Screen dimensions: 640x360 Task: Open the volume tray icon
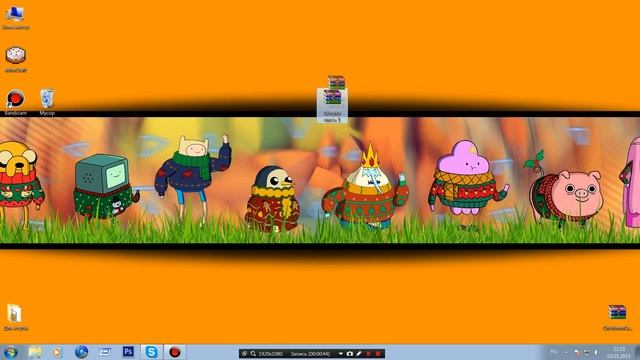point(596,352)
